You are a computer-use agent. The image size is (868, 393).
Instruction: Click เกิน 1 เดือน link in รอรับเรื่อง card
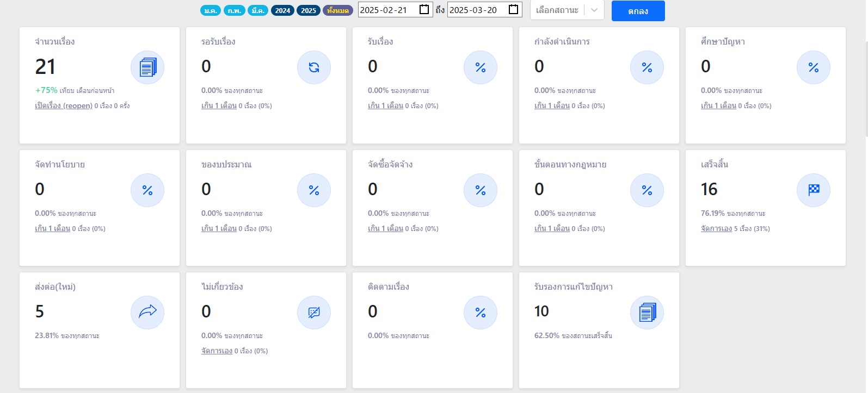[x=219, y=106]
